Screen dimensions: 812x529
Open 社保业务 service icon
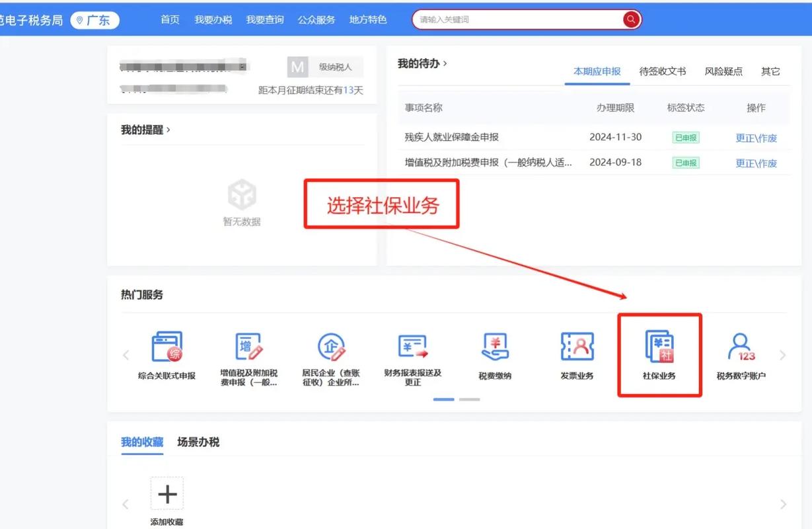[x=659, y=346]
